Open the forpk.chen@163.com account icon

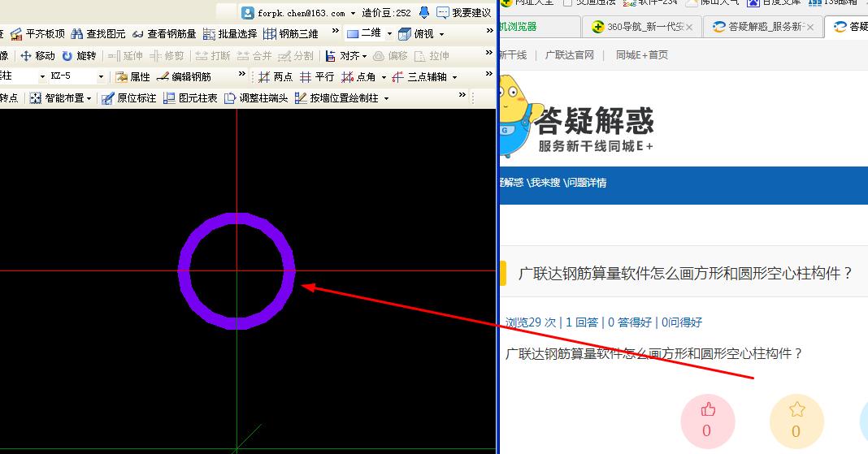pos(248,13)
